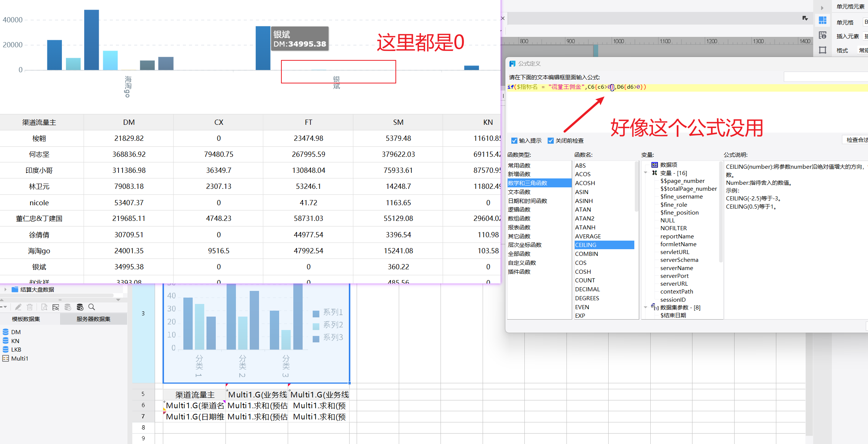This screenshot has width=868, height=444.
Task: Select the COUNT function name
Action: click(585, 280)
